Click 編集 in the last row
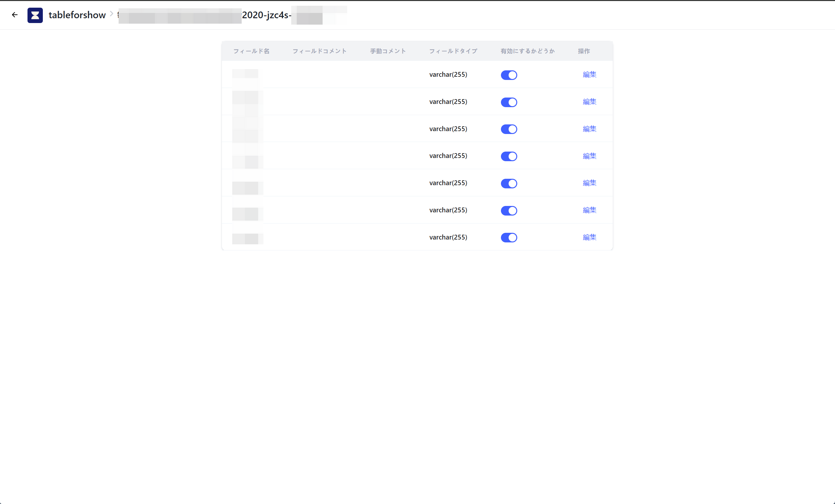Image resolution: width=835 pixels, height=504 pixels. (589, 237)
